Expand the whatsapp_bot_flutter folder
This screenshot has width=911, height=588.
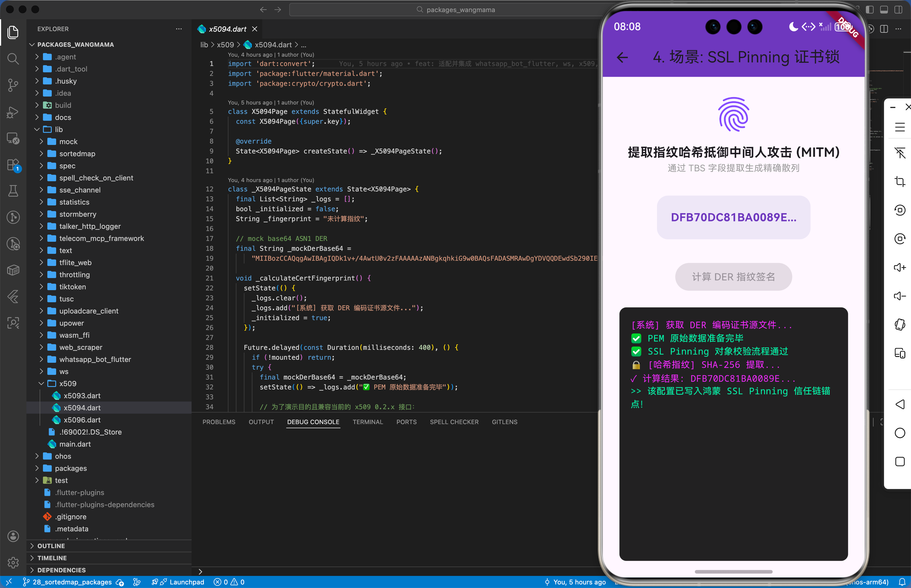coord(95,359)
